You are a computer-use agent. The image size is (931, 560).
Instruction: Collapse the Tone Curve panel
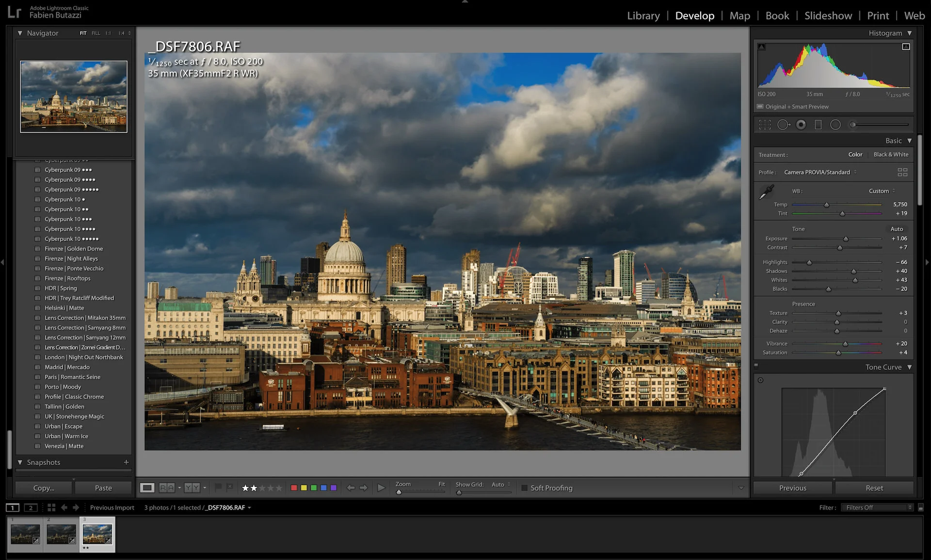click(910, 368)
